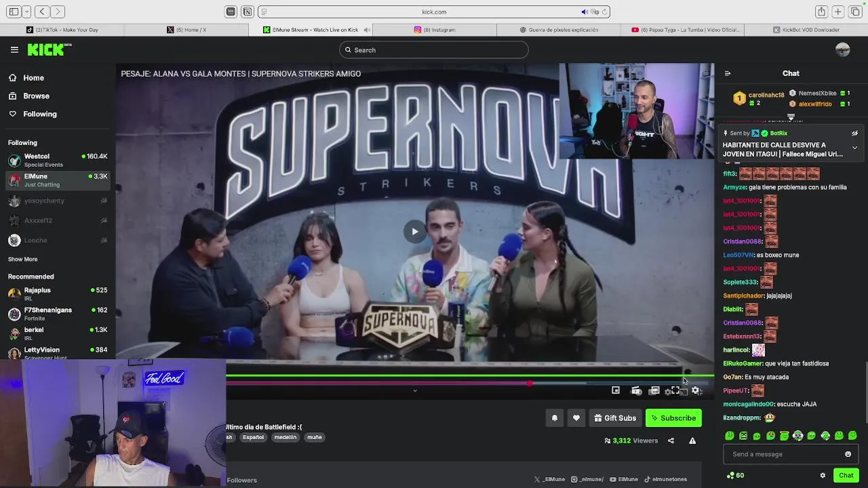The width and height of the screenshot is (868, 488).
Task: Go to Home in sidebar
Action: (x=26, y=78)
